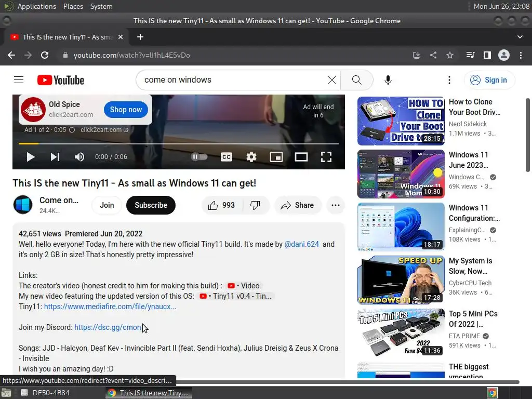Clear the search box text
This screenshot has height=399, width=532.
pyautogui.click(x=332, y=79)
